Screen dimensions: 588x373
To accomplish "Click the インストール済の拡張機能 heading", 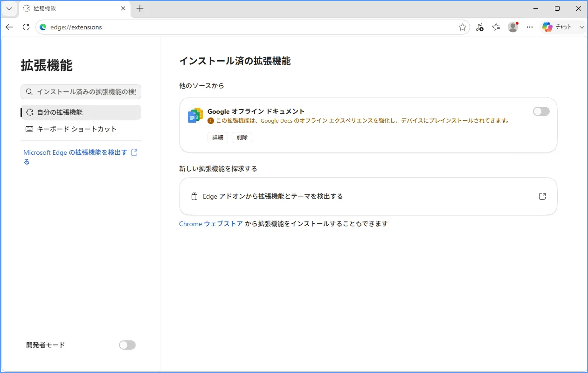I will (235, 61).
